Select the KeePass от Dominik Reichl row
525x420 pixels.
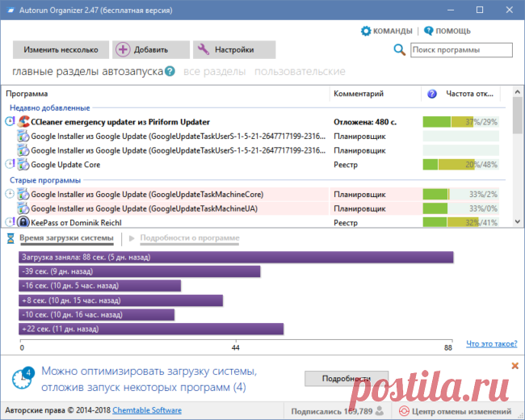[251, 222]
